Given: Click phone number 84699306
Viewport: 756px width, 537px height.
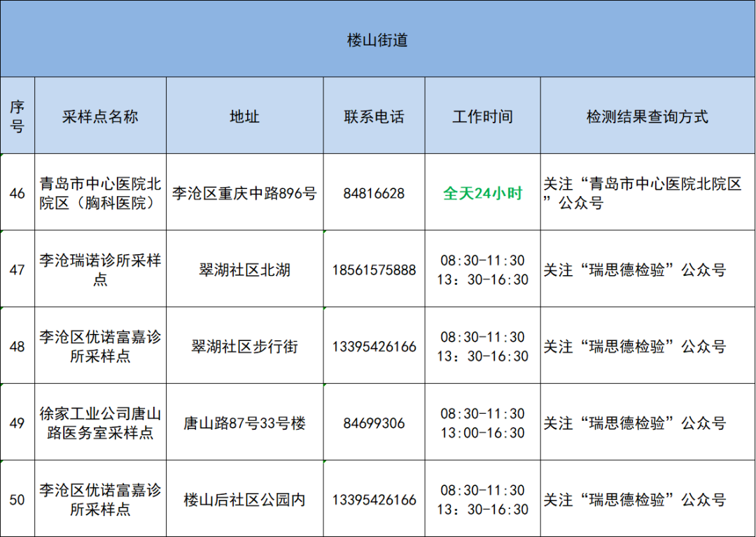Looking at the screenshot, I should click(374, 422).
